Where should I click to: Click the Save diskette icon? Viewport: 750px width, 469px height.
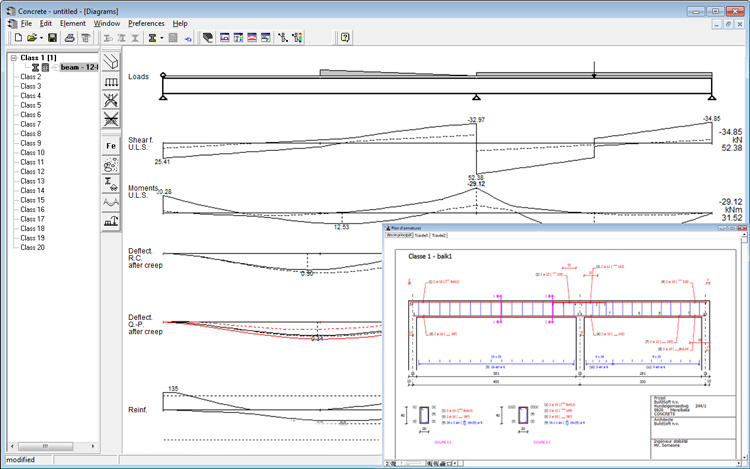(52, 37)
